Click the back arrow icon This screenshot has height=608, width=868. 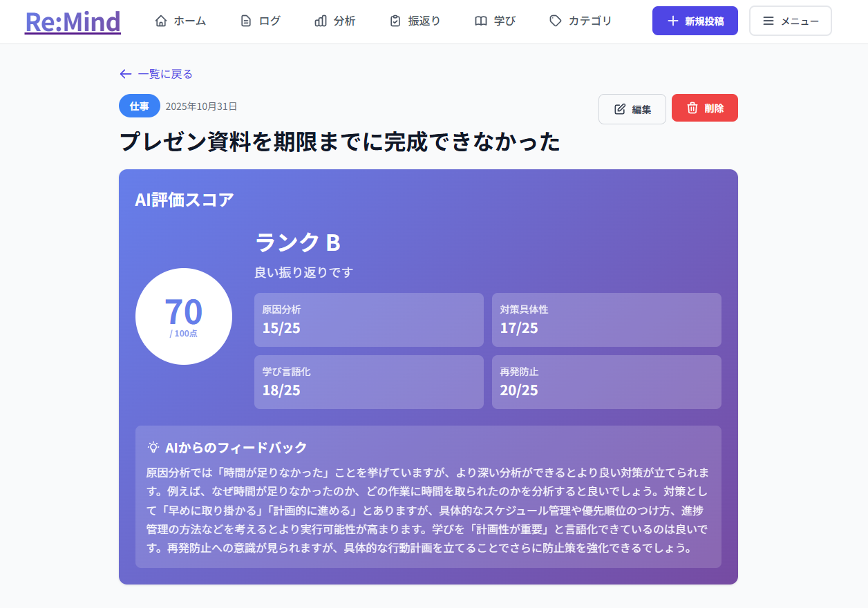pos(125,74)
